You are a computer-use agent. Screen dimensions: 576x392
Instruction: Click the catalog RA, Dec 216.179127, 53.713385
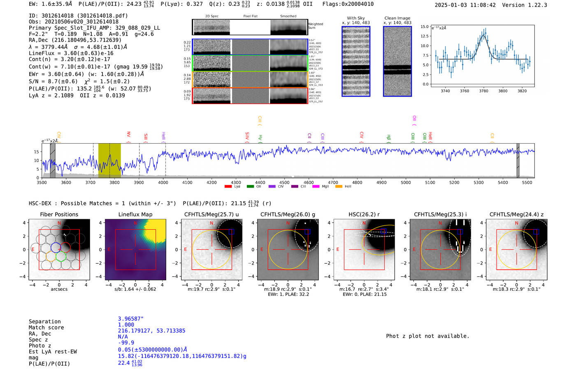pos(152,331)
